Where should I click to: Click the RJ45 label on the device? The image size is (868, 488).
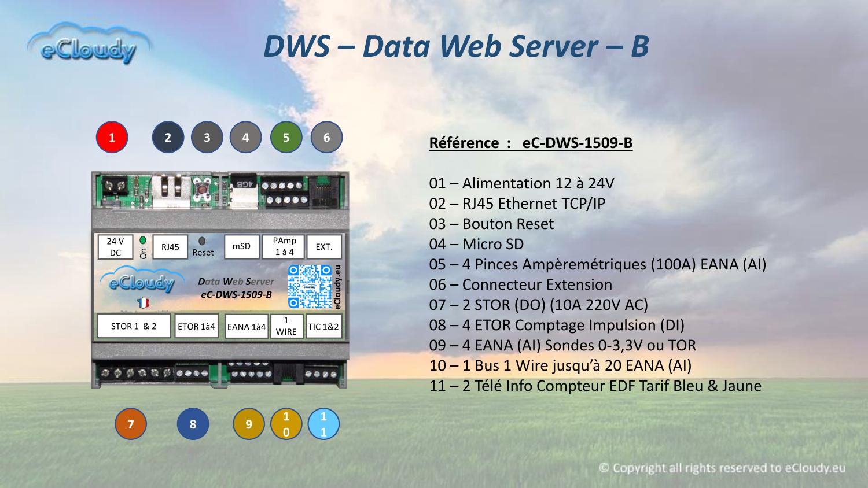coord(170,247)
